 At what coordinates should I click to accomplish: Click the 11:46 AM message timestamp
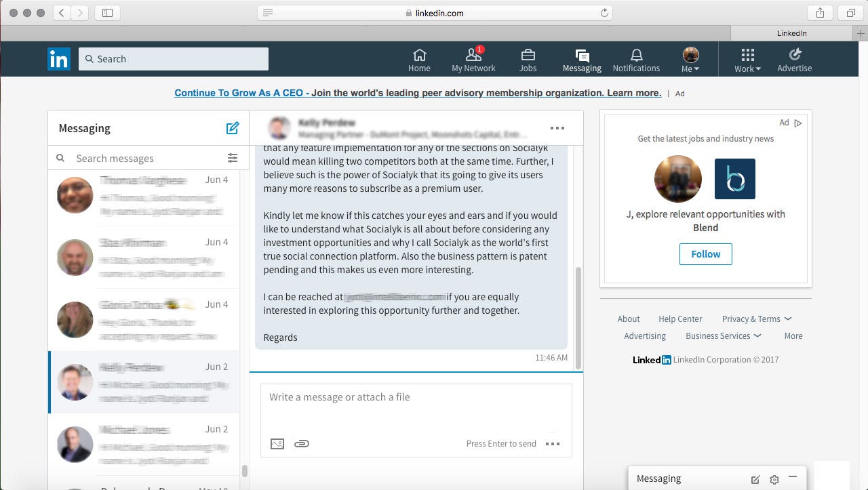tap(551, 357)
